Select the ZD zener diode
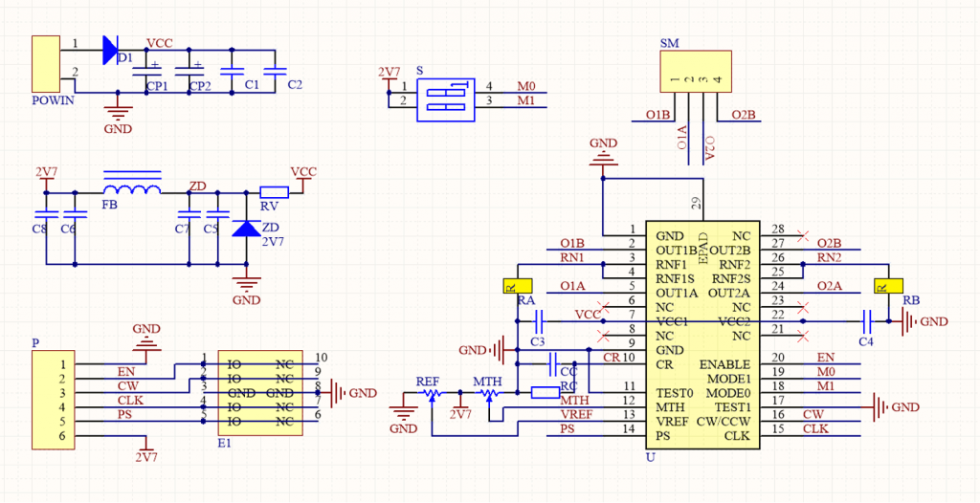The image size is (980, 503). [x=247, y=228]
